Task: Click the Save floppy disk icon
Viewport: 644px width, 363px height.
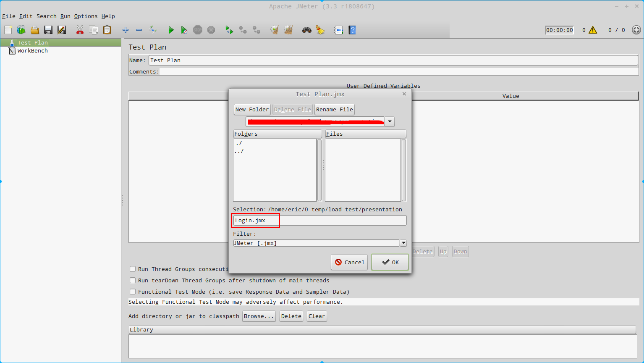Action: (48, 30)
